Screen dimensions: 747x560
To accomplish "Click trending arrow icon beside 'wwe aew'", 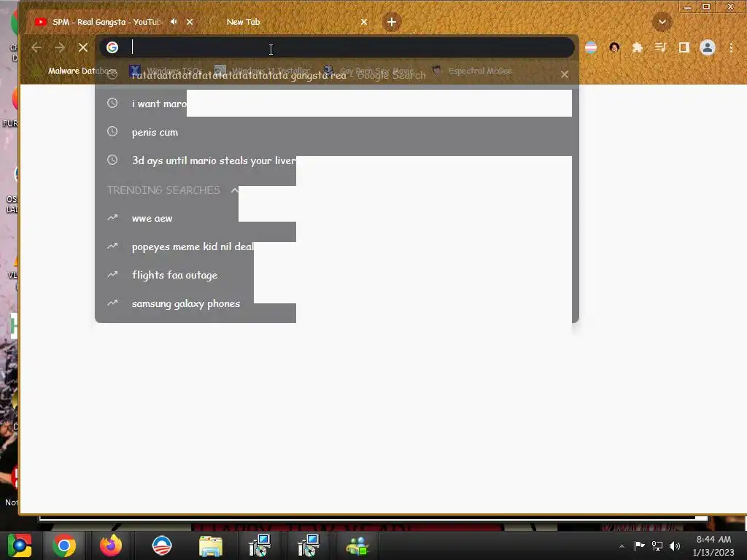I will (112, 217).
